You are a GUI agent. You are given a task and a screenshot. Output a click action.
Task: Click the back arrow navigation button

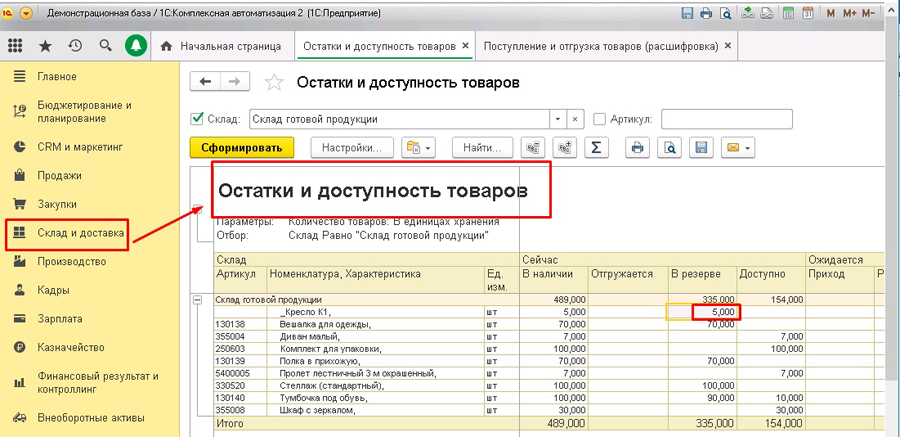[205, 82]
